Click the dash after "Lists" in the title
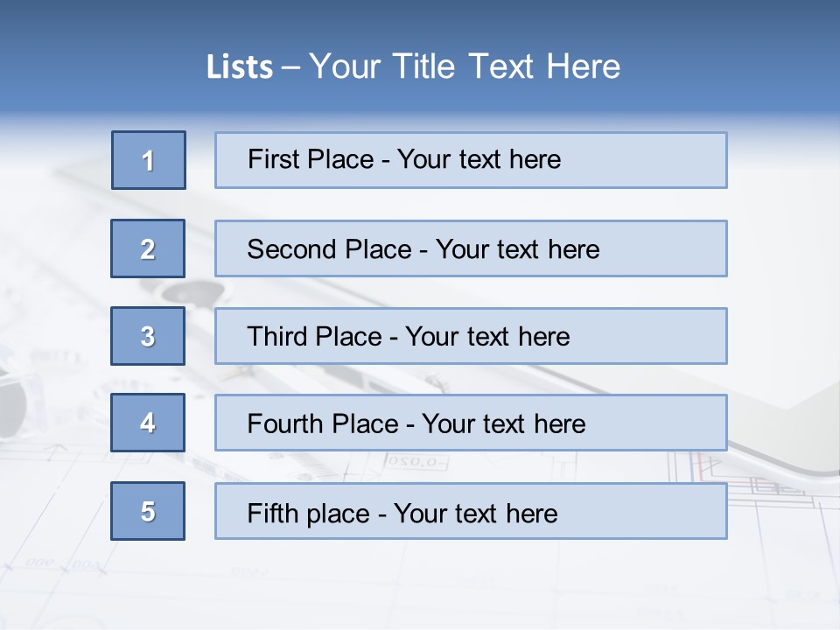Image resolution: width=840 pixels, height=630 pixels. coord(290,67)
